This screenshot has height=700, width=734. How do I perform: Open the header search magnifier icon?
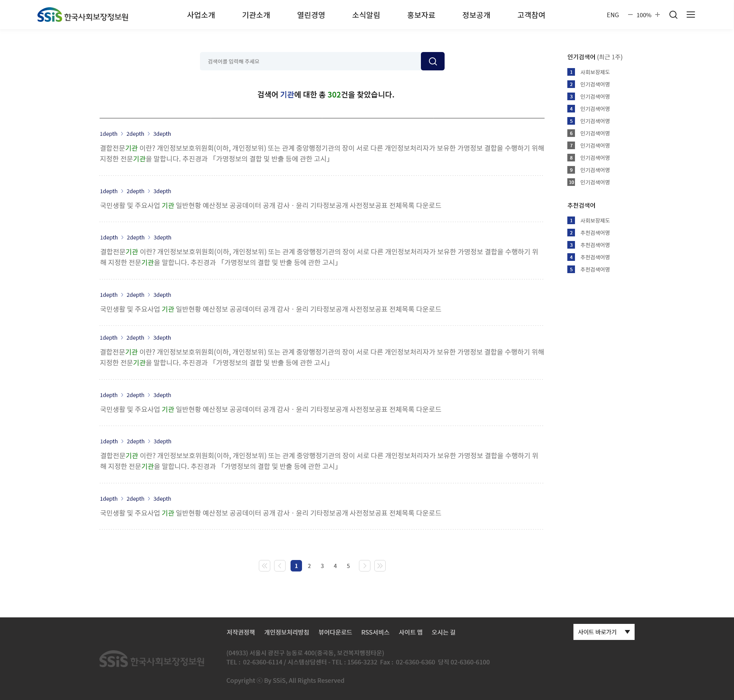tap(673, 15)
